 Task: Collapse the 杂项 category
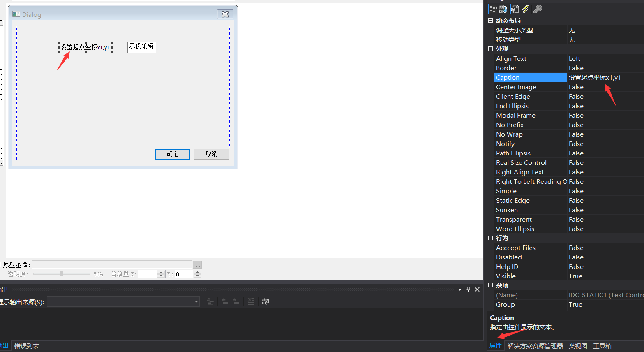pos(490,285)
